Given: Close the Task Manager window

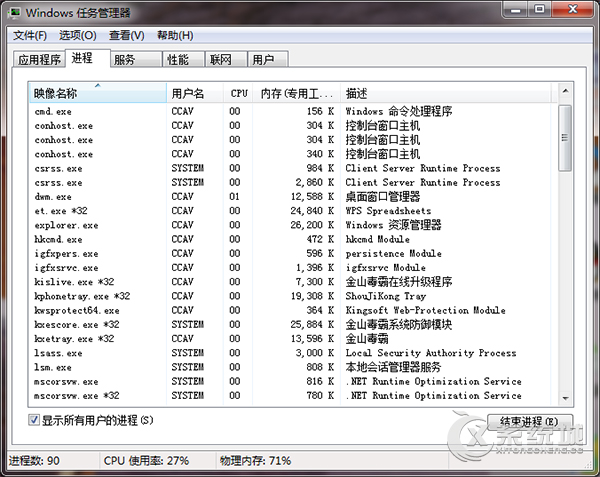Looking at the screenshot, I should [x=572, y=10].
